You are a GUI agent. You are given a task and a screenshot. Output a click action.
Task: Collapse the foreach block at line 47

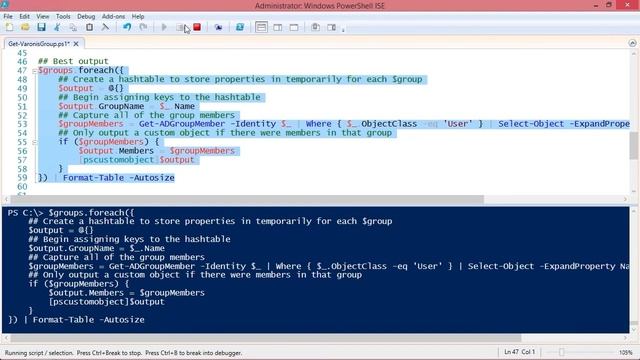pos(34,71)
